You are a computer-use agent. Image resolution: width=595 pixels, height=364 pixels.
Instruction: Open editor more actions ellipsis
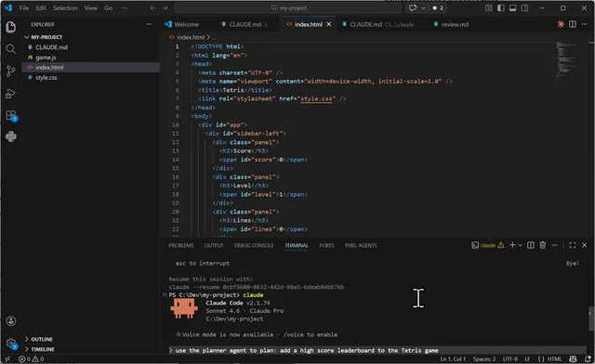(x=585, y=24)
